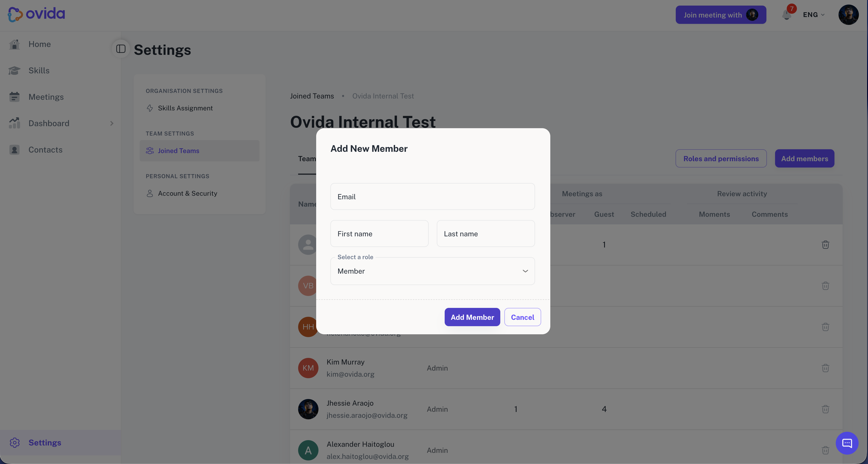Open the Dashboard chart icon
Image resolution: width=868 pixels, height=464 pixels.
(14, 123)
